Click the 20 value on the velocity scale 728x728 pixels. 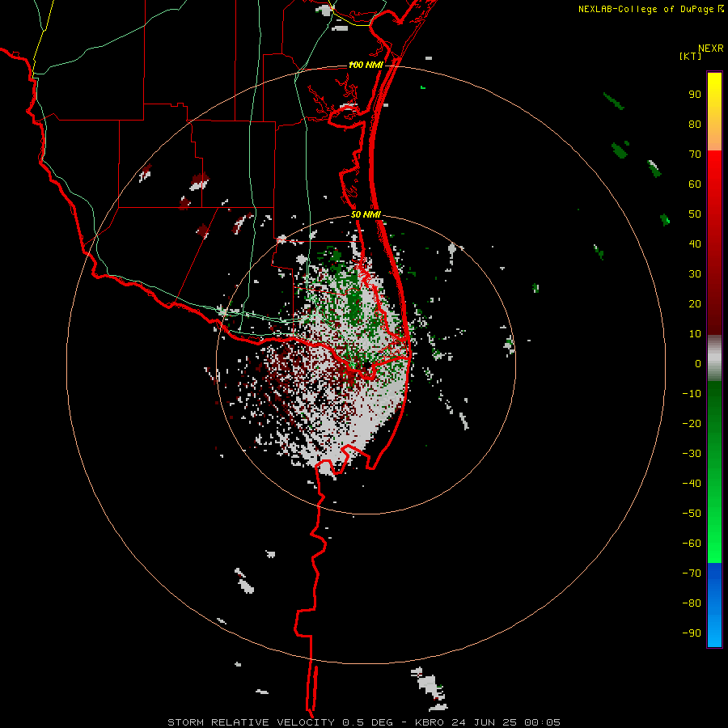coord(695,303)
